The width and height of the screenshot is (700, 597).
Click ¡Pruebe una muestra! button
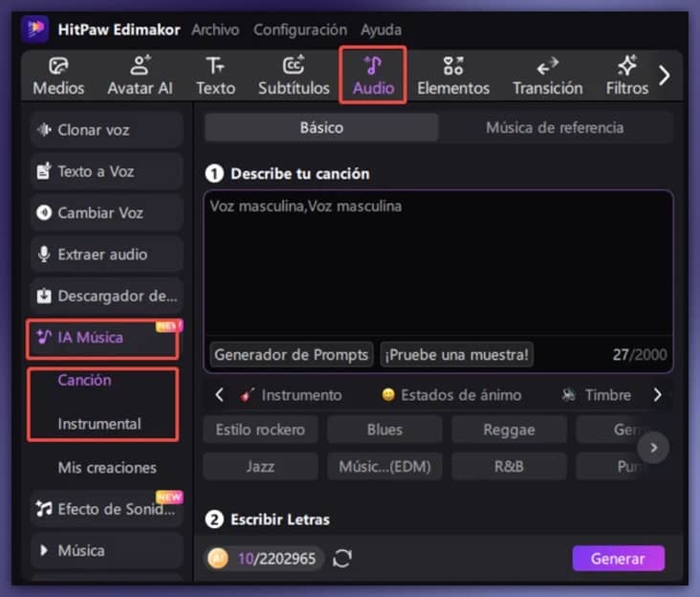pyautogui.click(x=456, y=355)
